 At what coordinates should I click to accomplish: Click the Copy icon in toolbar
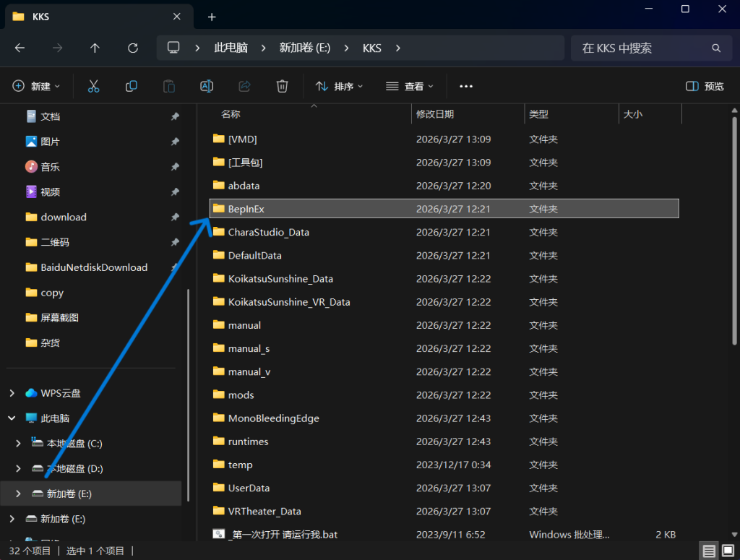(x=132, y=86)
